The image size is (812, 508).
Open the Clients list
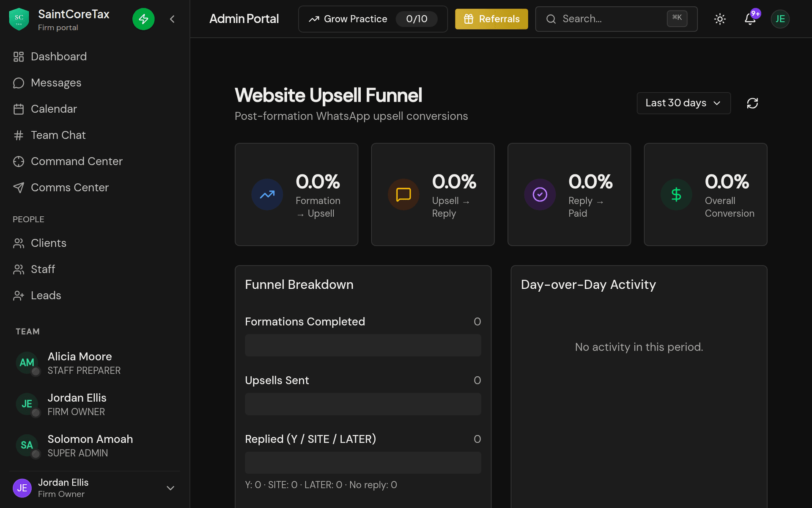click(x=95, y=243)
